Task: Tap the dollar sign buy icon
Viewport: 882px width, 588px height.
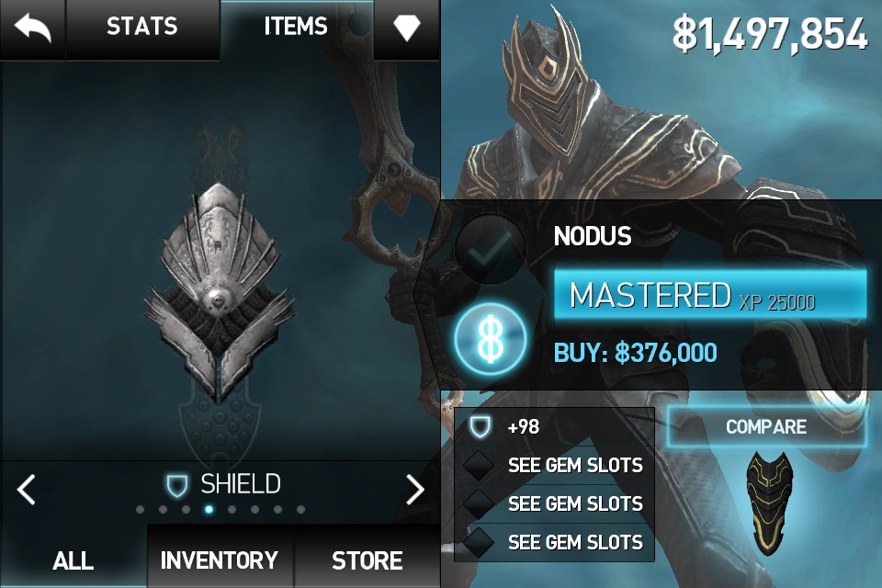Action: (491, 339)
